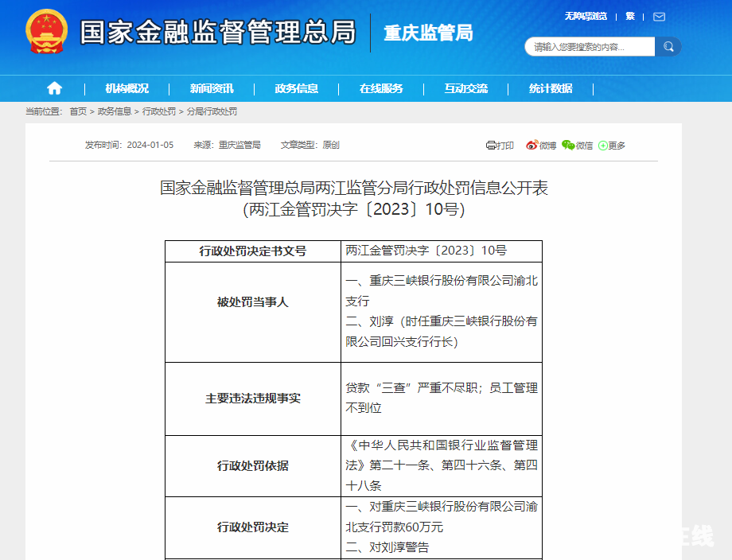732x560 pixels.
Task: Open the mail envelope icon
Action: click(x=659, y=17)
